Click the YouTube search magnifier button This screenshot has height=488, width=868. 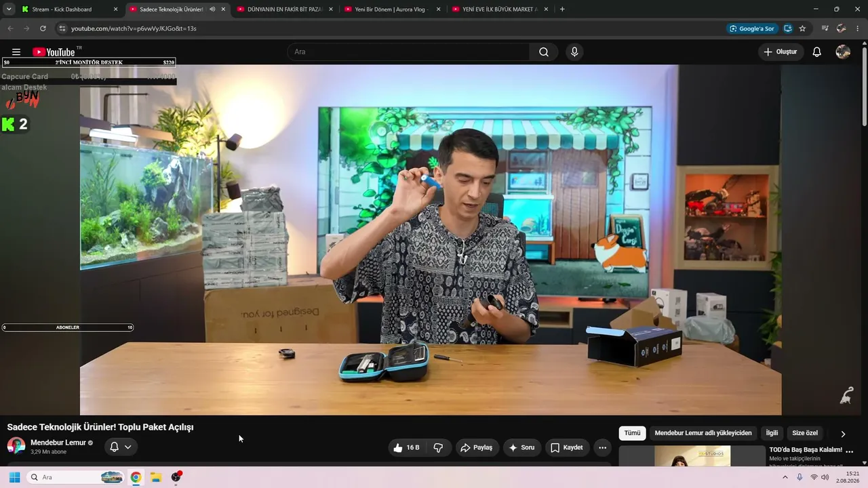coord(544,52)
